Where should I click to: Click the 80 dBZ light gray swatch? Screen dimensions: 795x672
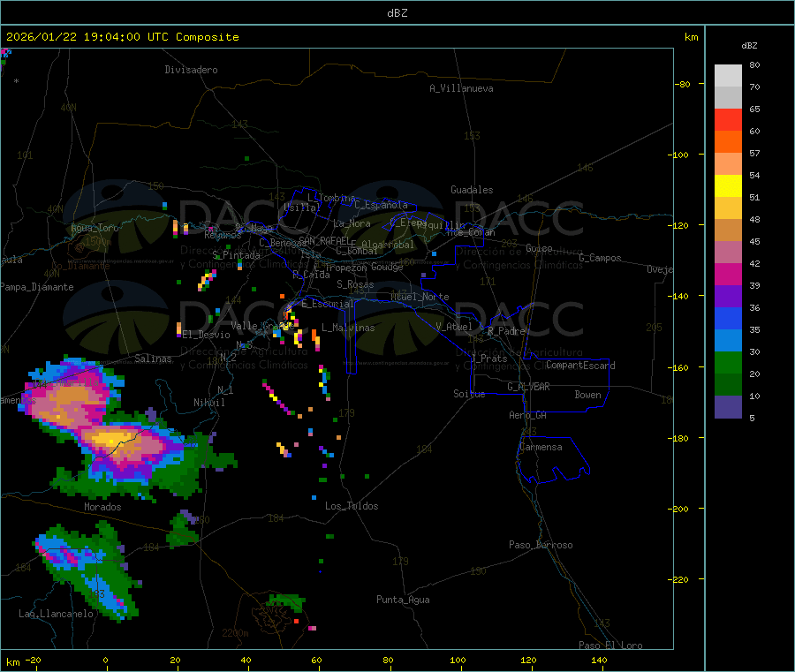pos(728,76)
